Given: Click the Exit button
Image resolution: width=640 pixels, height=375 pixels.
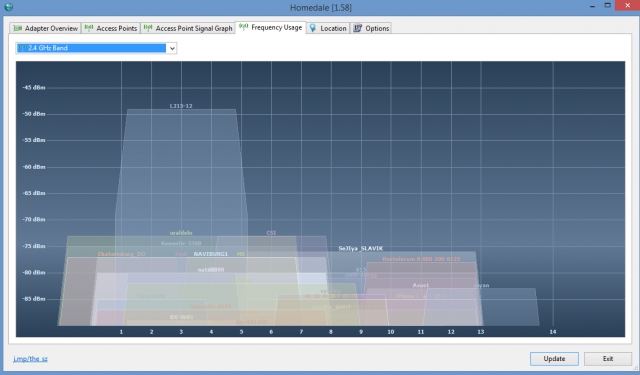Looking at the screenshot, I should tap(608, 359).
